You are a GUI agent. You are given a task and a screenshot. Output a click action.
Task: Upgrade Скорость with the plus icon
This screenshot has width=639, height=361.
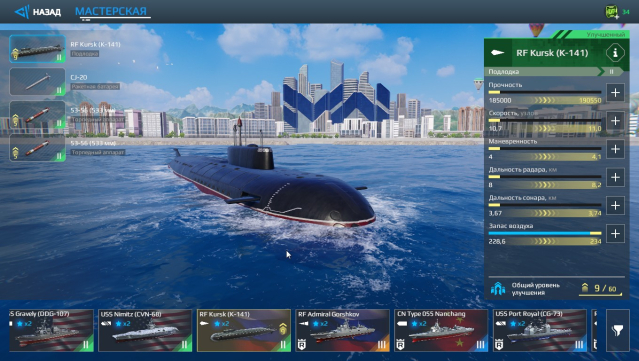click(615, 121)
